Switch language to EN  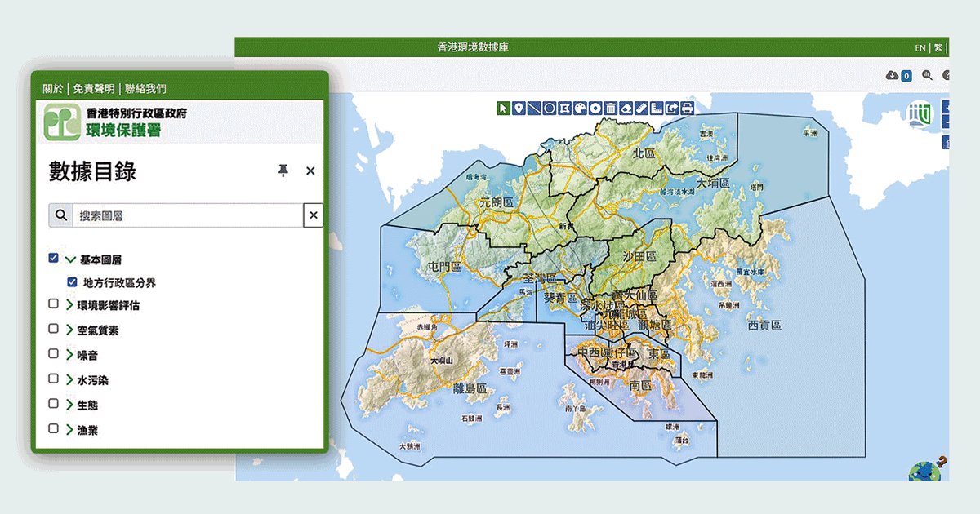point(920,48)
